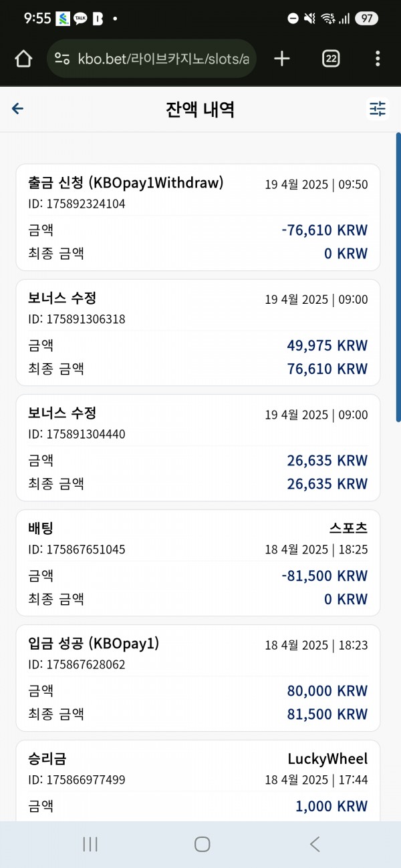
Task: Focus the kbo.bet address bar
Action: click(x=151, y=59)
